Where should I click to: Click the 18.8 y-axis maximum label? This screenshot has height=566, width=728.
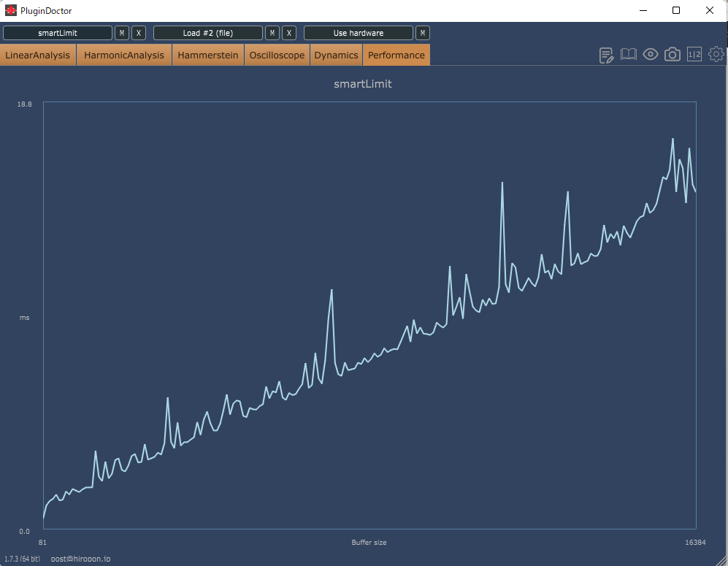25,104
